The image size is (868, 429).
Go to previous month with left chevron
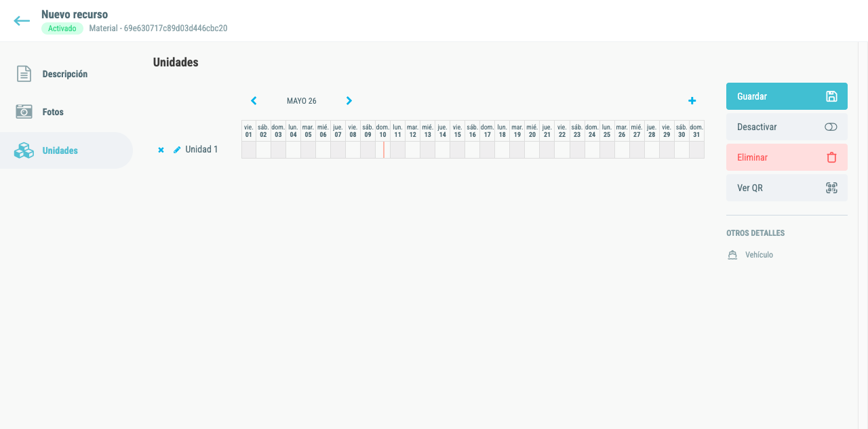coord(254,101)
